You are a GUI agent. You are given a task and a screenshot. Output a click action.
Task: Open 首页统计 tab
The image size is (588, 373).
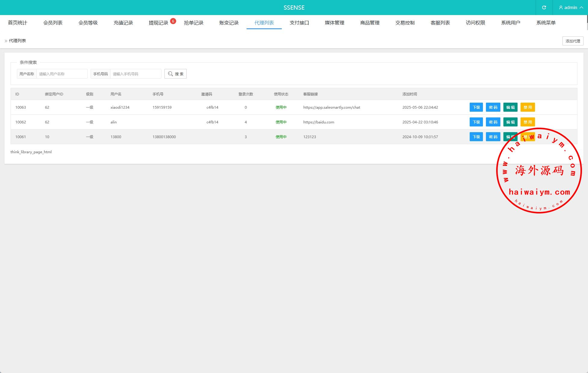click(17, 23)
